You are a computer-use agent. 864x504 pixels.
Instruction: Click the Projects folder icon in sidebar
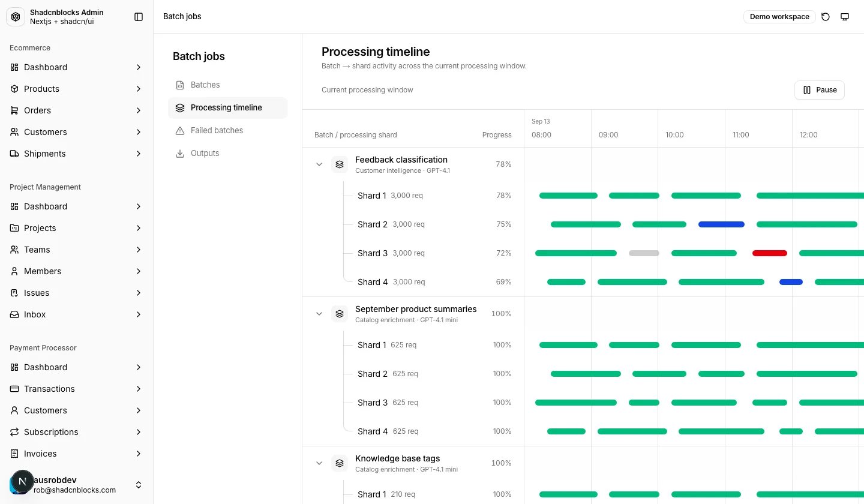tap(14, 228)
